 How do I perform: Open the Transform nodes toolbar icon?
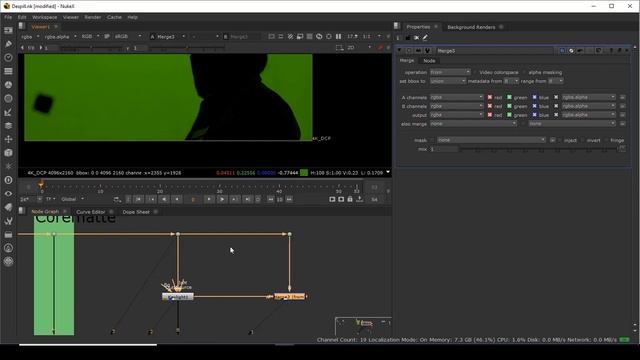click(8, 139)
